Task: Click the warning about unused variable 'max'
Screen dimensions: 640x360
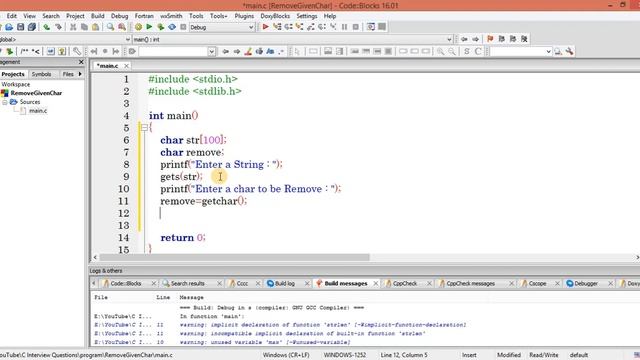Action: coord(265,342)
